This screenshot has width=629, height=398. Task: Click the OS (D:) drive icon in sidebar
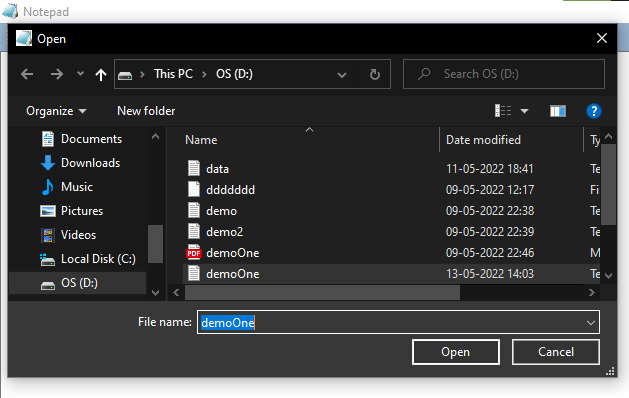[x=48, y=285]
